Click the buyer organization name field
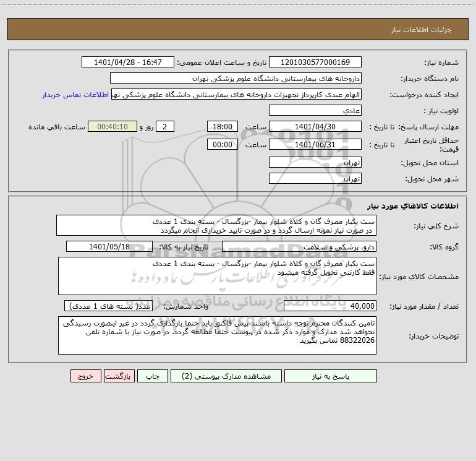Image resolution: width=476 pixels, height=461 pixels. click(236, 79)
